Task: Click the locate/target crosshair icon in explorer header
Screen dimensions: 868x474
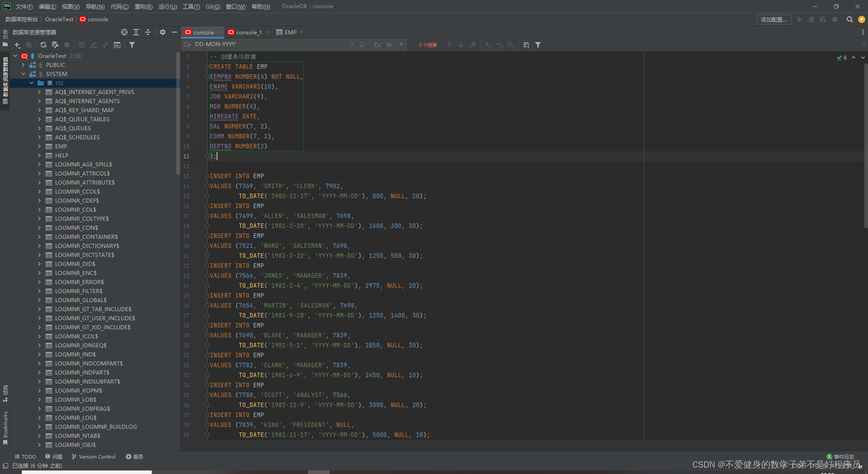Action: point(124,32)
